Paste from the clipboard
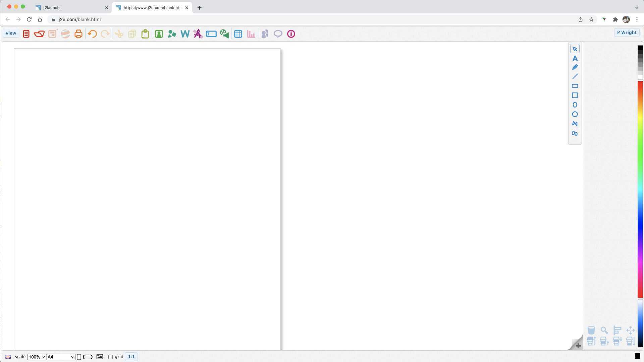Viewport: 644px width, 362px height. tap(145, 34)
